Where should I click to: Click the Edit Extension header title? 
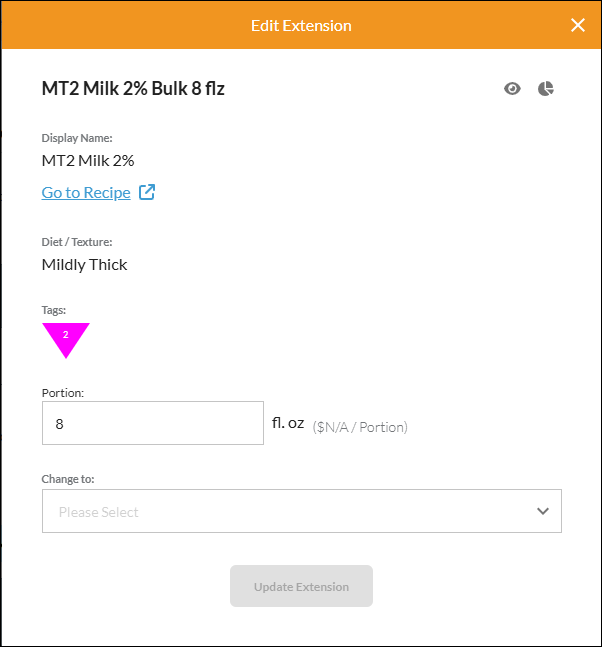[301, 26]
